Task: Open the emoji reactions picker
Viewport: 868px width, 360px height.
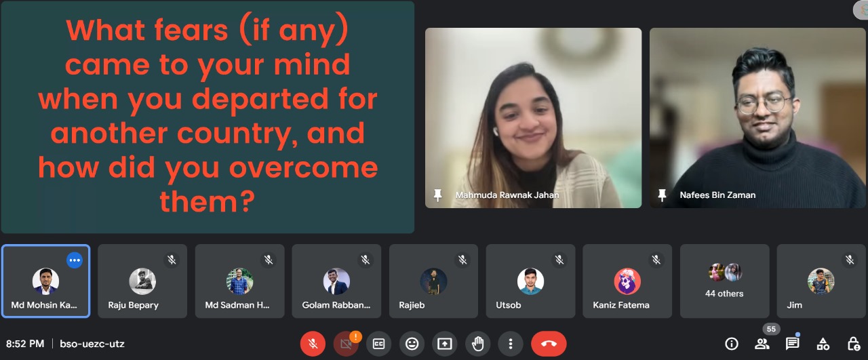Action: 412,344
